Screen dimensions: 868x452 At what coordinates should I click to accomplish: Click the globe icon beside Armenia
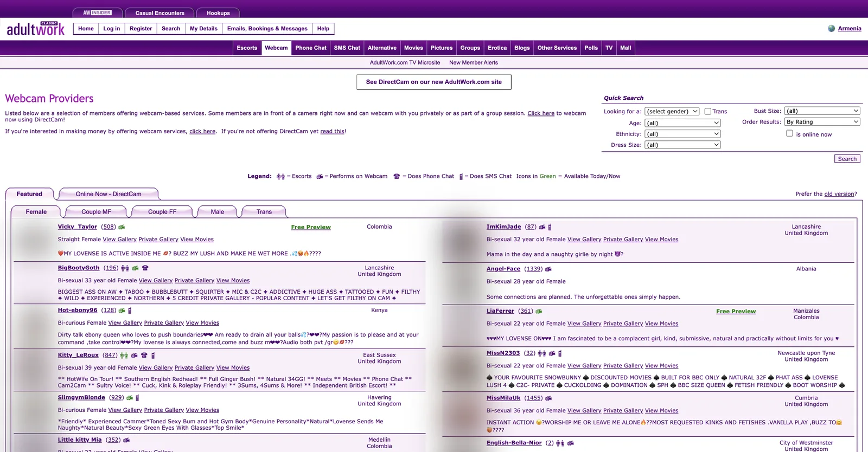[831, 29]
